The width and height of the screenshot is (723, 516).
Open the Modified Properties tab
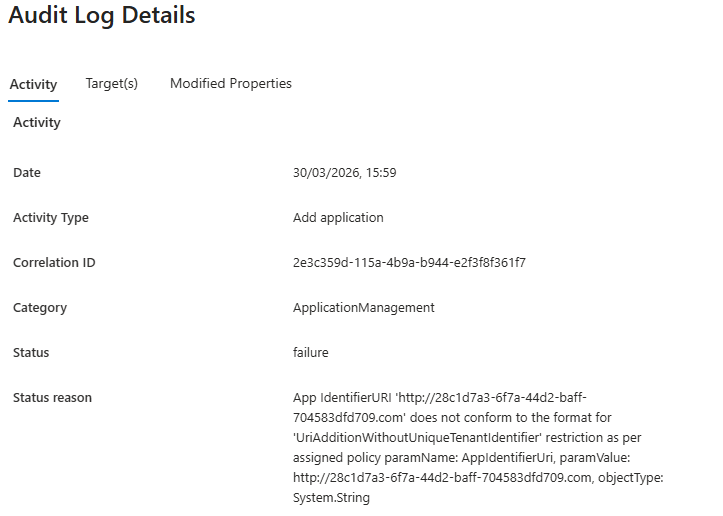230,84
